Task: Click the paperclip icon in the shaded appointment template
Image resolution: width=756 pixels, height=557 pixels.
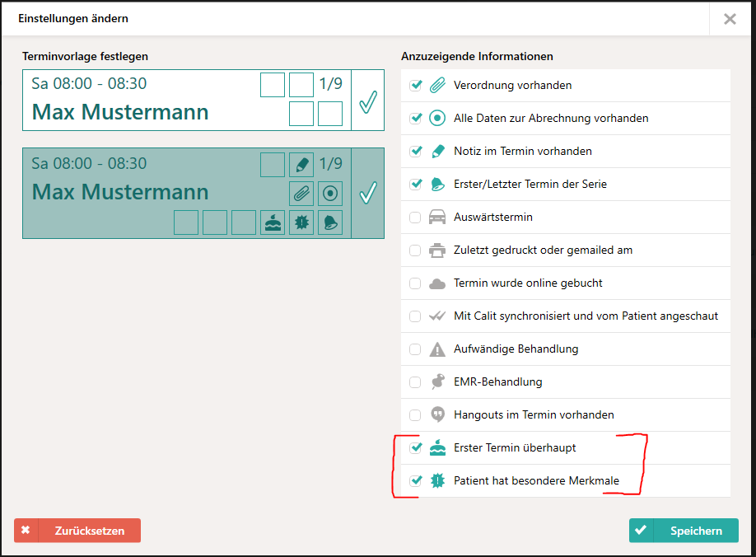Action: click(x=301, y=194)
